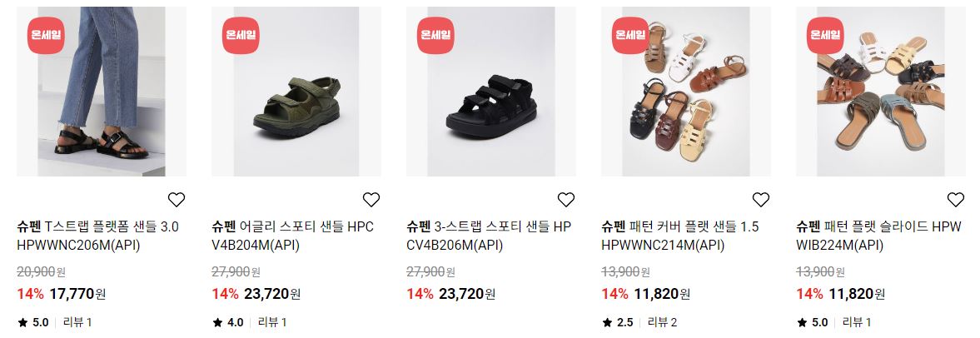Open the black 3-스트랩 스포티 샌들 product image
This screenshot has height=338, width=980.
491,92
